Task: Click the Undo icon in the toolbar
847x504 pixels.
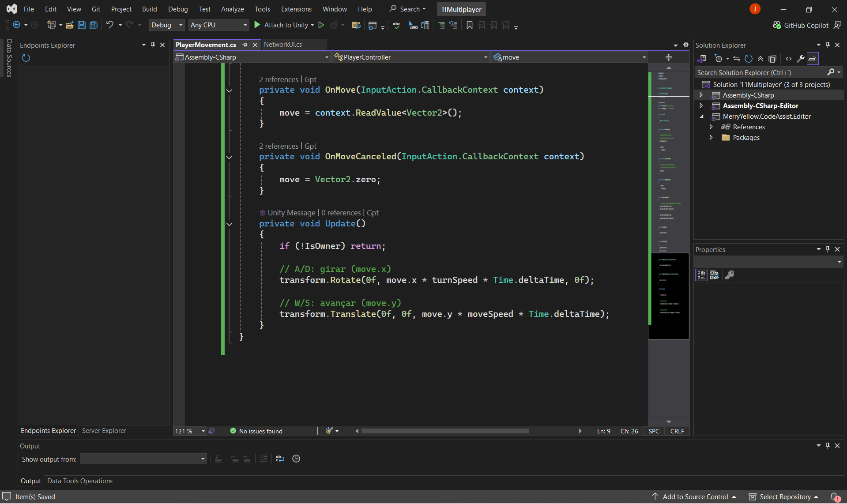Action: (109, 25)
